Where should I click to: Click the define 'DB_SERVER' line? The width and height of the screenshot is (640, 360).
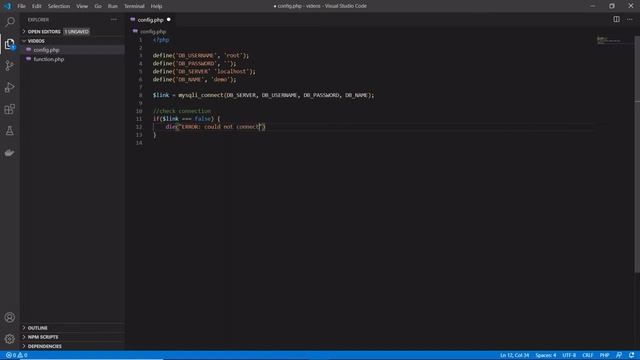click(204, 71)
